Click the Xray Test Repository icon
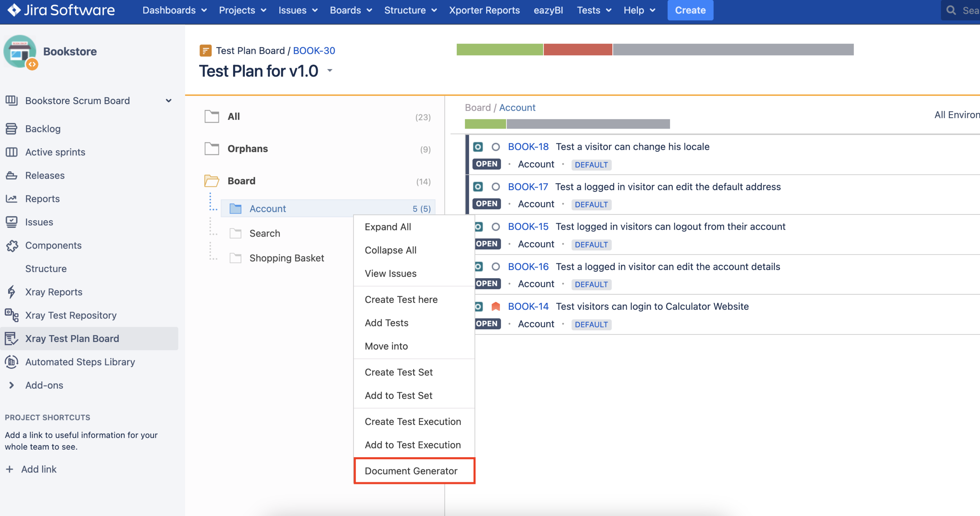This screenshot has width=980, height=516. [11, 315]
